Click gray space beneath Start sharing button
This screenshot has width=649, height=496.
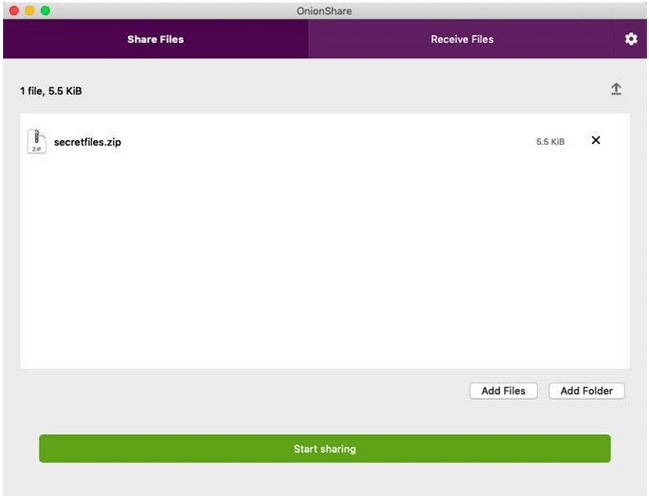324,480
